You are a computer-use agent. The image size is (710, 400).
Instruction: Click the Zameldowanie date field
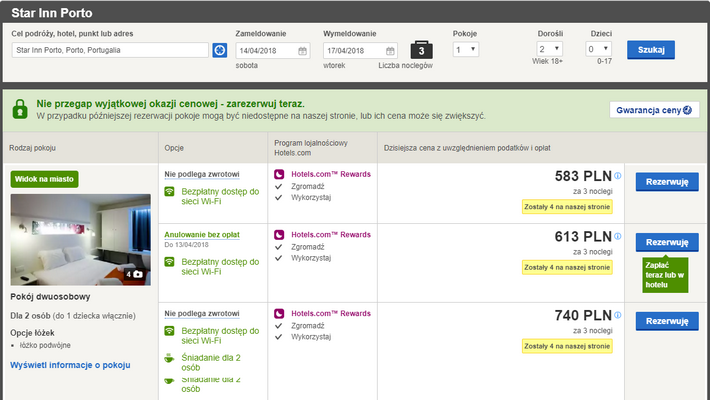[x=266, y=50]
